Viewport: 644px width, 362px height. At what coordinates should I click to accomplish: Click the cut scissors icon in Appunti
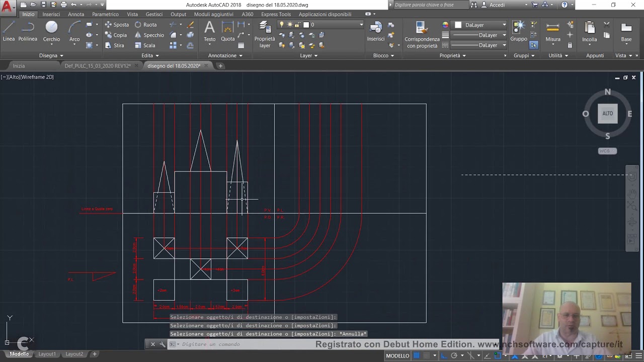point(607,24)
